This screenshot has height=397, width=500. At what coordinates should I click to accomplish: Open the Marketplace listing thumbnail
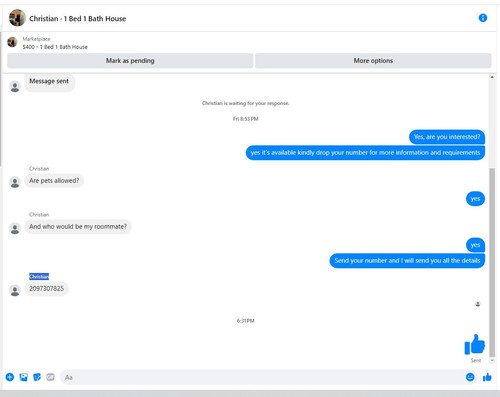tap(12, 42)
